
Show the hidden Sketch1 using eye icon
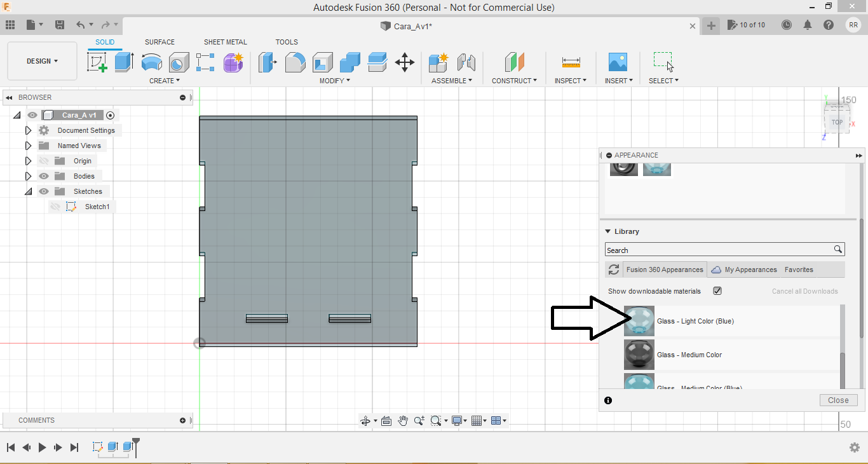pos(55,207)
